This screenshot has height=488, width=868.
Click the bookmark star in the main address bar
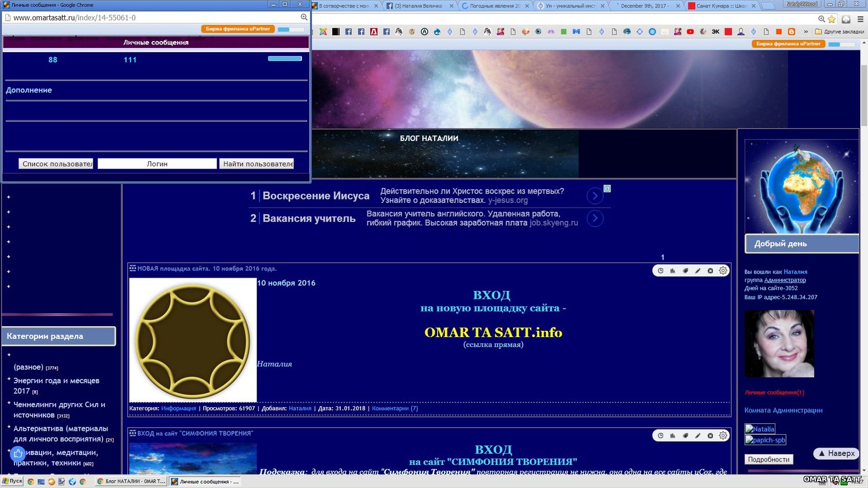click(x=832, y=19)
